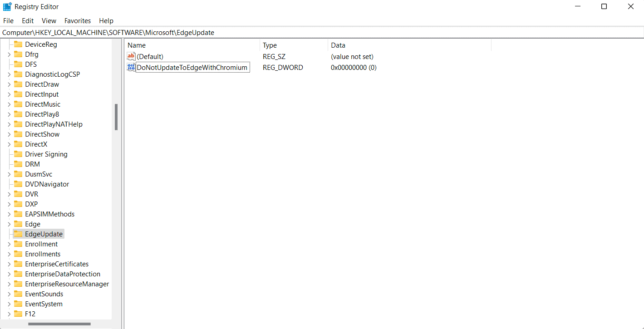Click the REG_DWORD type cell
The height and width of the screenshot is (329, 644).
[x=283, y=68]
